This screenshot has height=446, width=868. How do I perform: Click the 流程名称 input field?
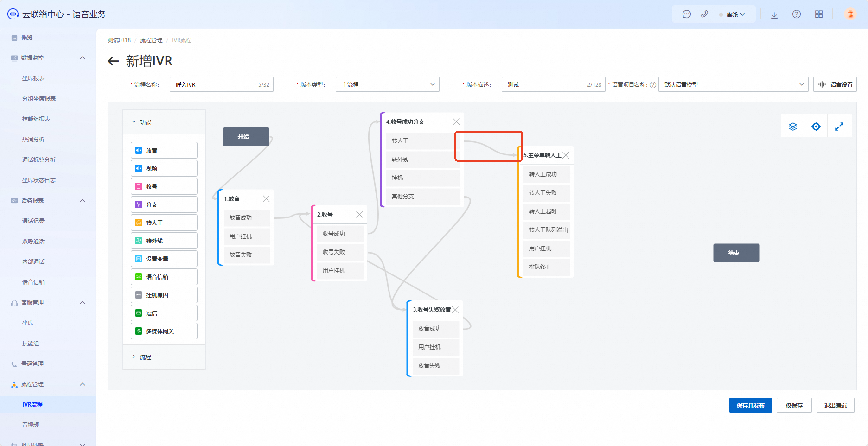coord(222,84)
